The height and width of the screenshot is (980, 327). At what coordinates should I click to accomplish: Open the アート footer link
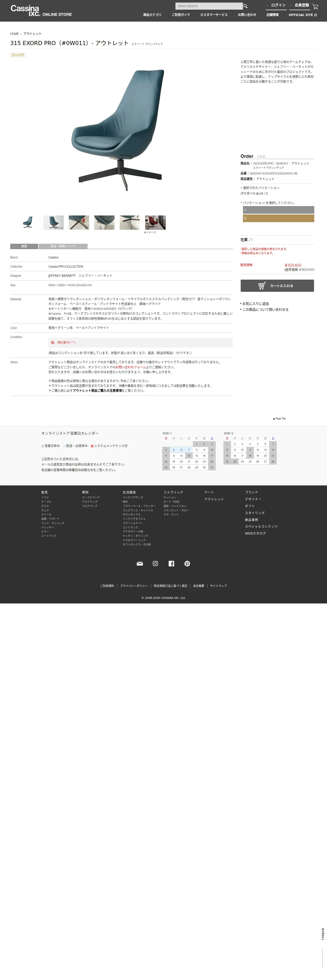tap(209, 492)
